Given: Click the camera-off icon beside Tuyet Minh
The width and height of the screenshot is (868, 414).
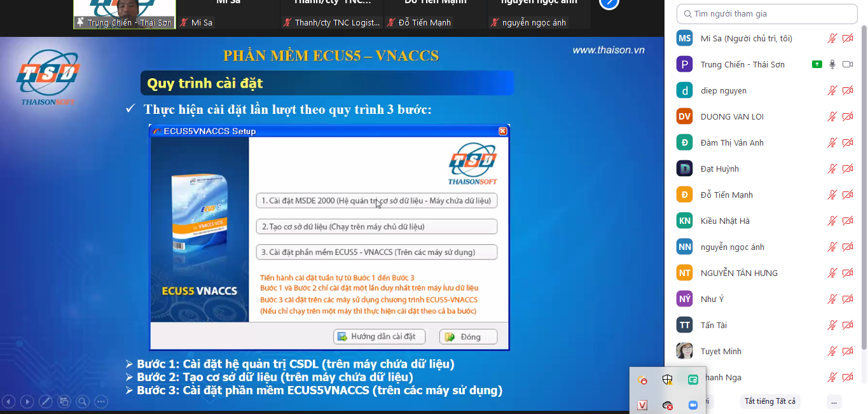Looking at the screenshot, I should click(848, 352).
